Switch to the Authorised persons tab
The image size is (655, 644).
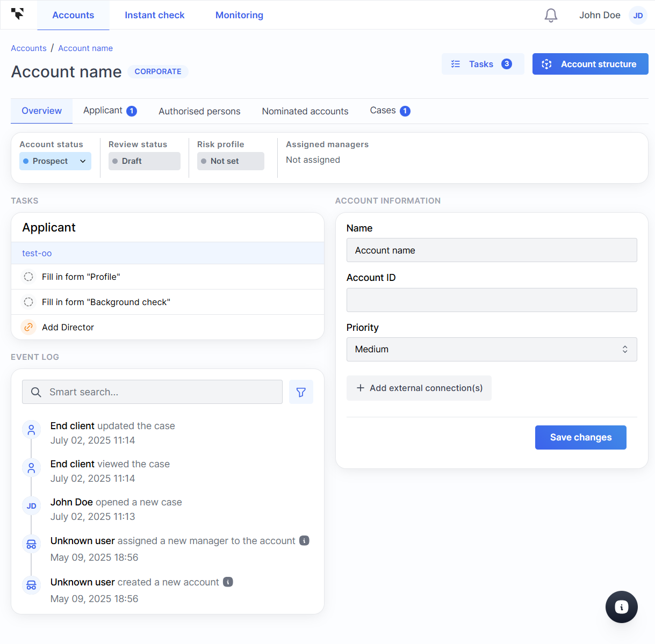(199, 111)
